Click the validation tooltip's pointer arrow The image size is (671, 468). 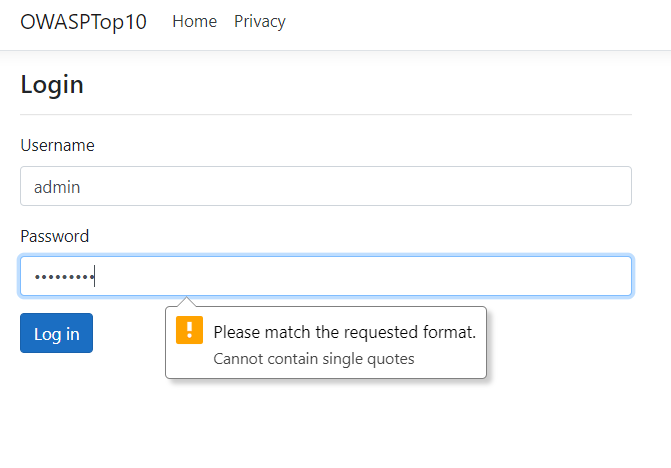coord(185,302)
